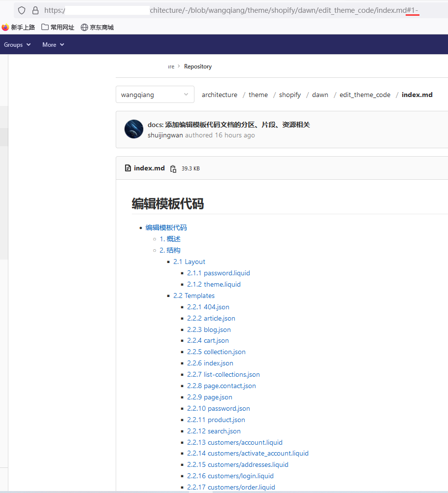This screenshot has height=493, width=448.
Task: Click the shield tracking protection icon
Action: point(21,10)
